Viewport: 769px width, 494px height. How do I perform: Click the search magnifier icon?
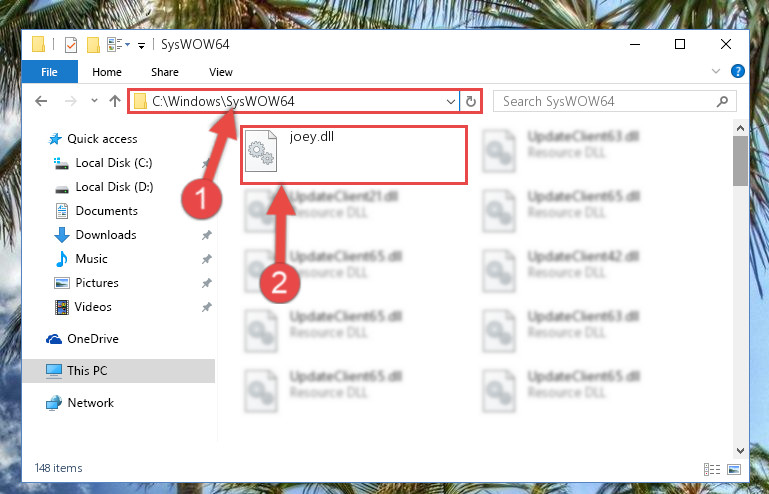tap(722, 102)
